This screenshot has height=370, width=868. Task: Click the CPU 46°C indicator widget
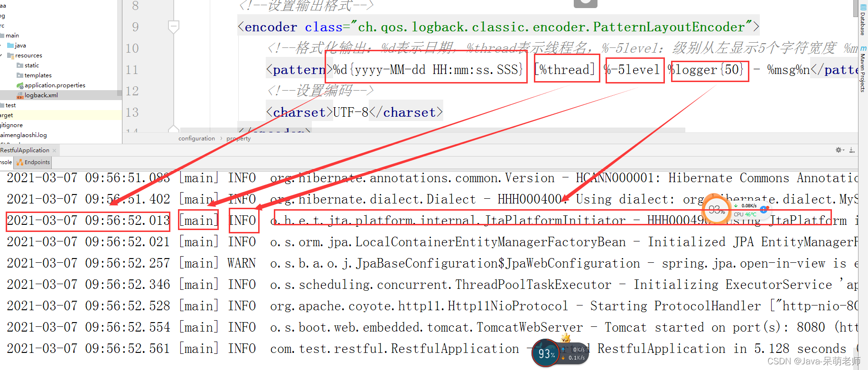click(x=746, y=214)
